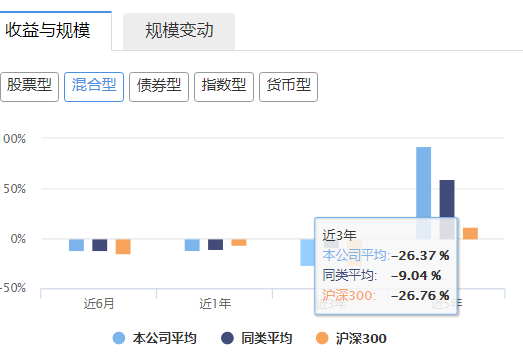Toggle the 本公司平均 legend series
Viewport: 523px width, 364px height.
(x=154, y=338)
